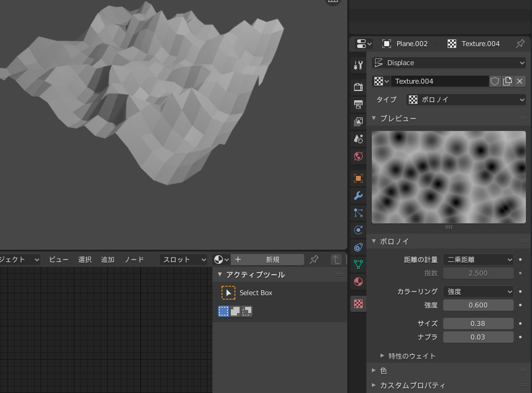
Task: Open the Object Constraint properties tab
Action: pyautogui.click(x=358, y=247)
